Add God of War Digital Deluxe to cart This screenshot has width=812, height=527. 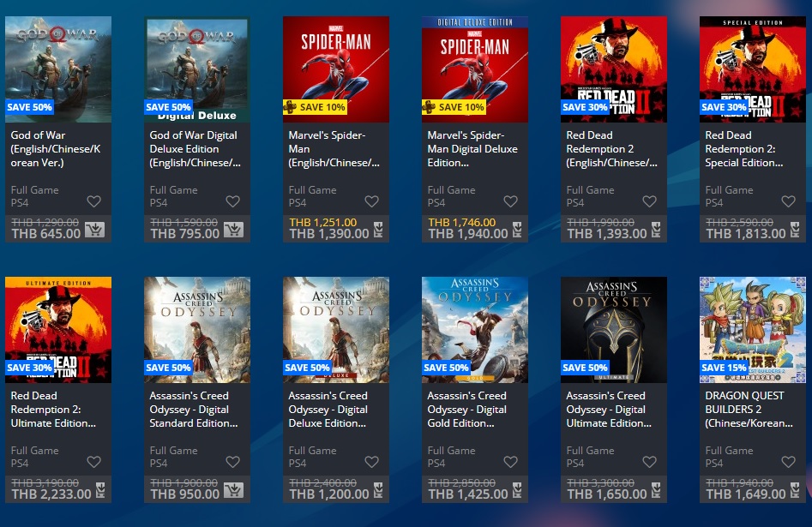pos(233,230)
